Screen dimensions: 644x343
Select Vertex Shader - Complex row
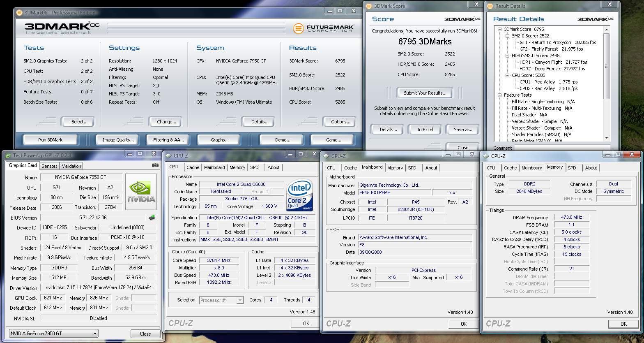[542, 128]
